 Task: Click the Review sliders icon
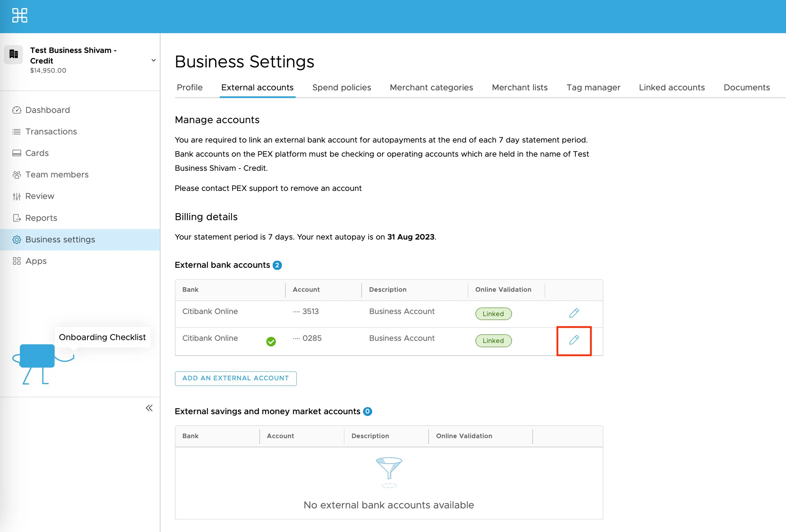pyautogui.click(x=17, y=197)
